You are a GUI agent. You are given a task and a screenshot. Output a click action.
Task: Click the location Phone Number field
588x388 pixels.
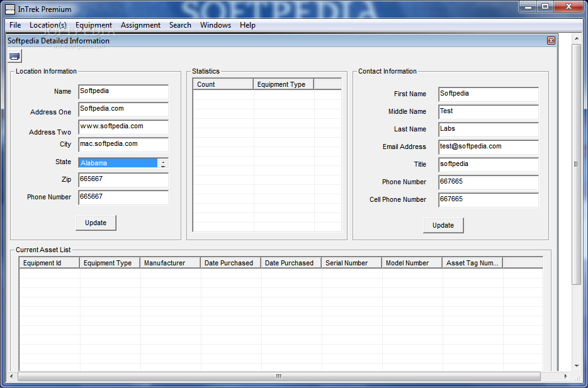(x=123, y=197)
